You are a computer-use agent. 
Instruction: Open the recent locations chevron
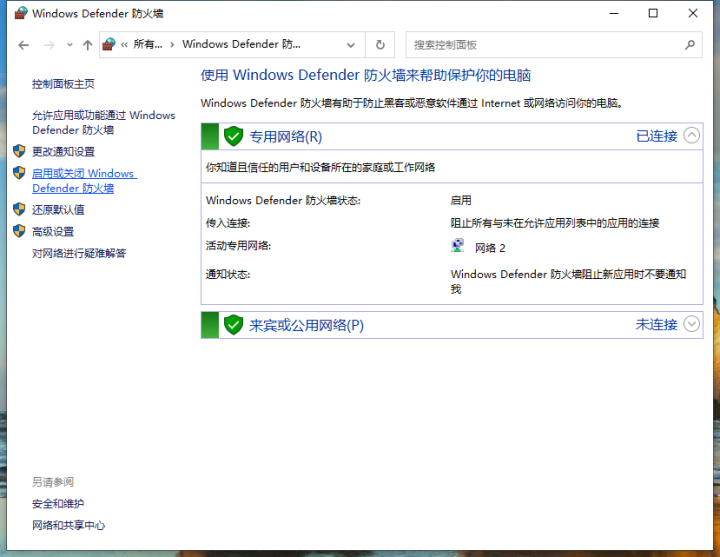coord(70,45)
